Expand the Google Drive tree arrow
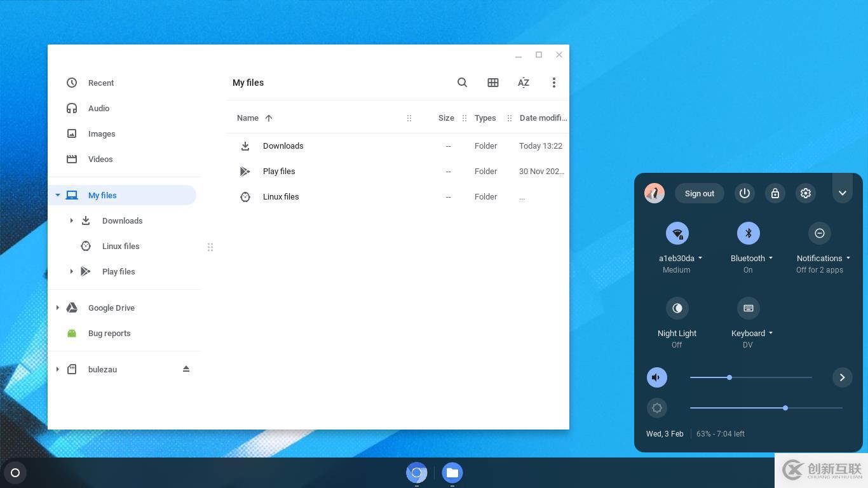Screen dimensions: 868x488 point(58,308)
